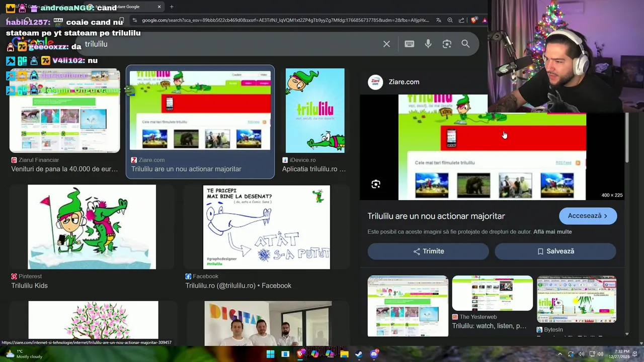Open Brave Shields icon in address bar
The width and height of the screenshot is (644, 362).
[x=474, y=20]
